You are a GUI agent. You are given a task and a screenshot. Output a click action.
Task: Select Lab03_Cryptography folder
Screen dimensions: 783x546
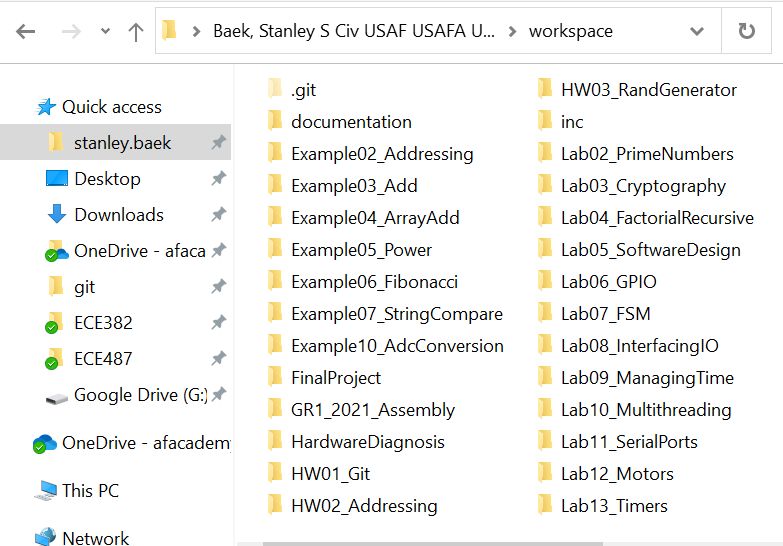[632, 186]
